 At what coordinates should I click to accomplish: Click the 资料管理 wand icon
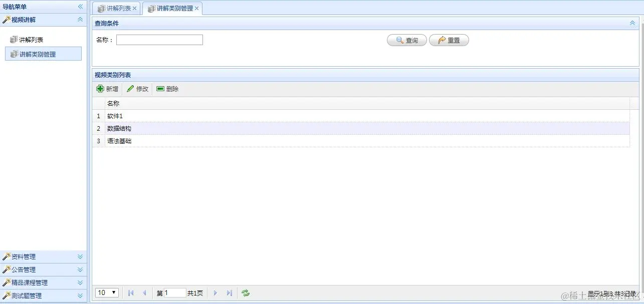pyautogui.click(x=7, y=256)
